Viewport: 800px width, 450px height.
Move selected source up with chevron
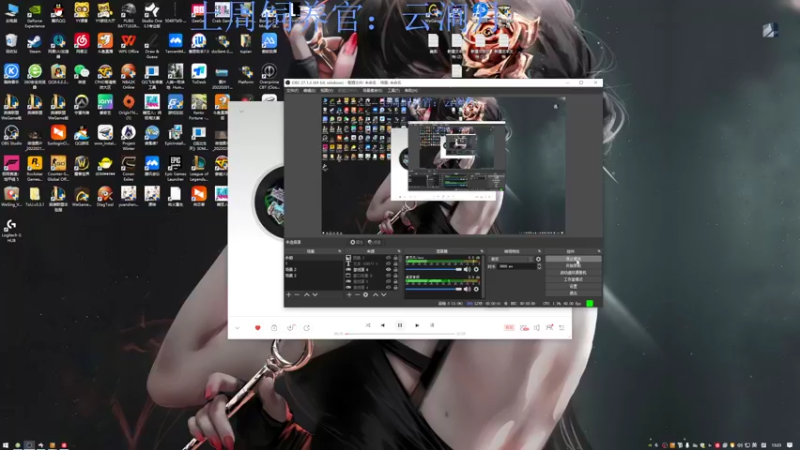coord(376,295)
